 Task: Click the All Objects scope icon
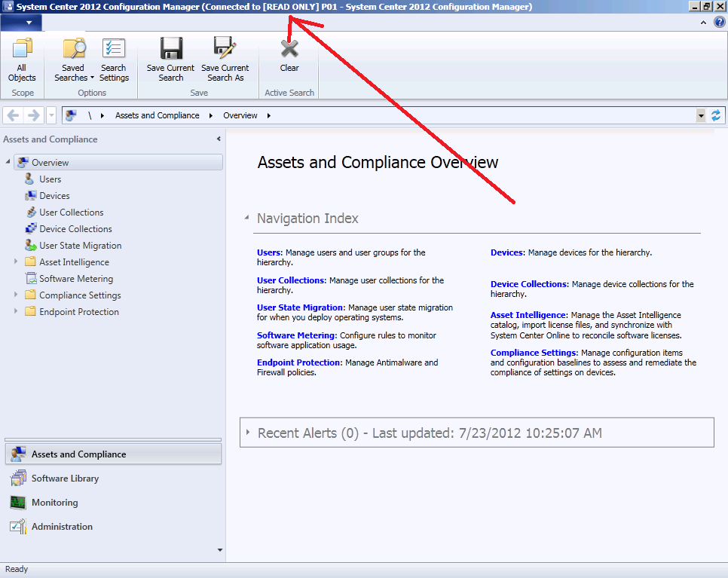(x=22, y=48)
